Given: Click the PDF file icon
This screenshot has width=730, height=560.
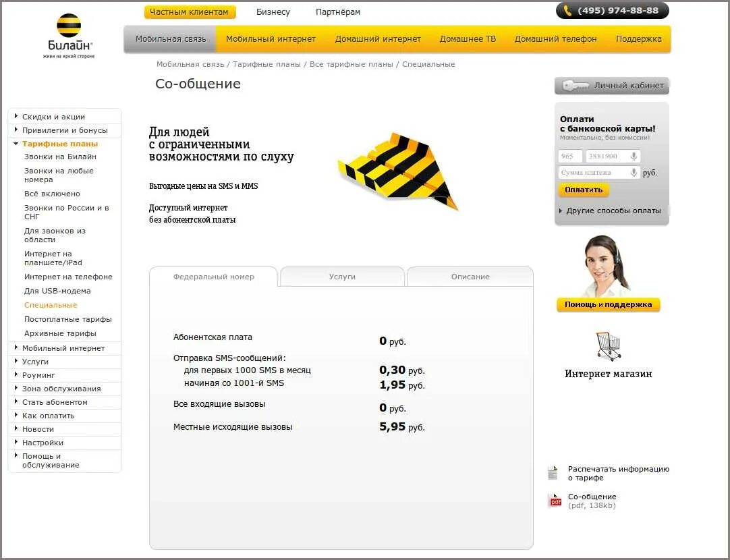Looking at the screenshot, I should click(x=555, y=501).
